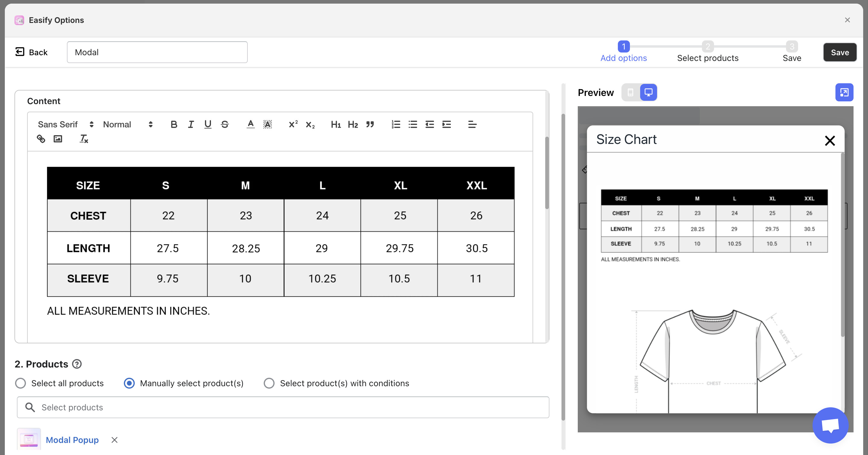Viewport: 868px width, 455px height.
Task: Insert an image into content
Action: tap(58, 138)
